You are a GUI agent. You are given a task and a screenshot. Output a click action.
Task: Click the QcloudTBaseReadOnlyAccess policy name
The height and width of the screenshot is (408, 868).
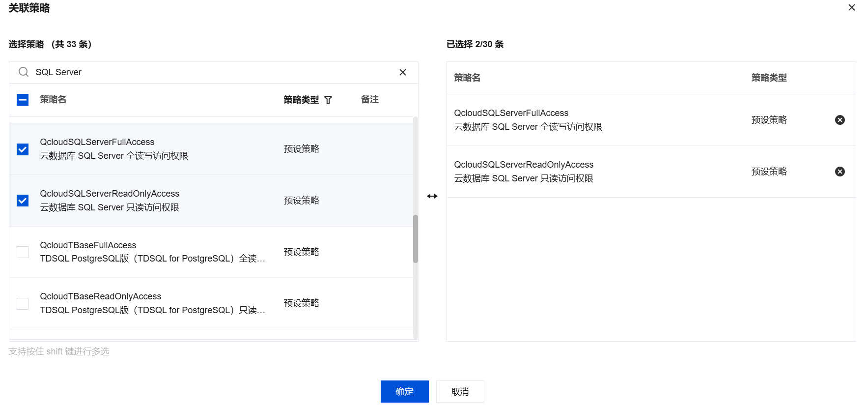[101, 296]
